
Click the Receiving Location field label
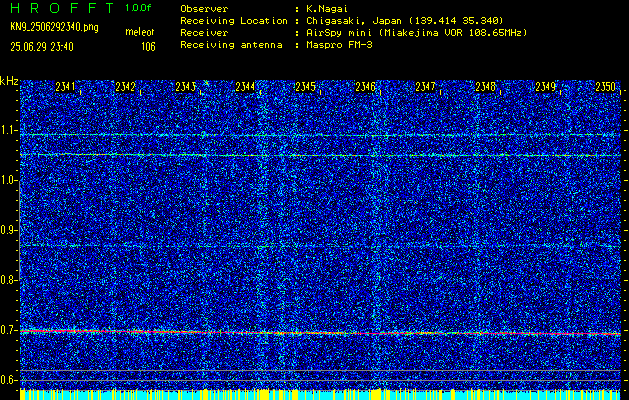click(234, 21)
